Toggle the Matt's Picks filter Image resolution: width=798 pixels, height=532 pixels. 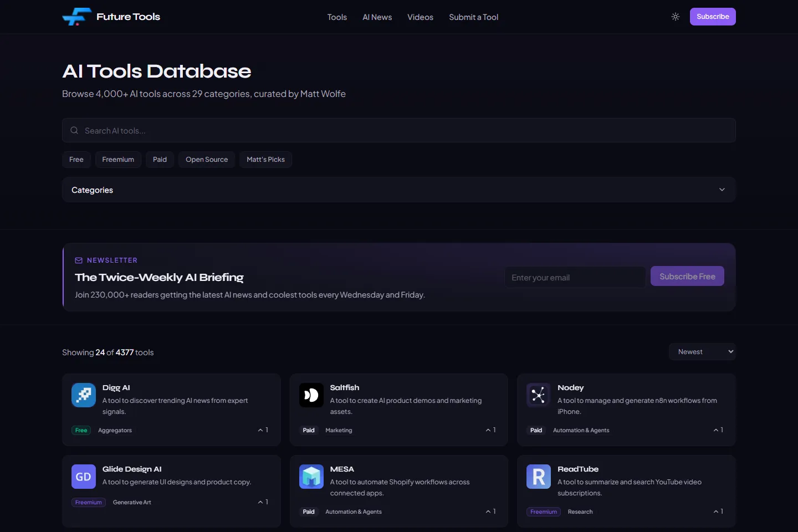point(265,160)
